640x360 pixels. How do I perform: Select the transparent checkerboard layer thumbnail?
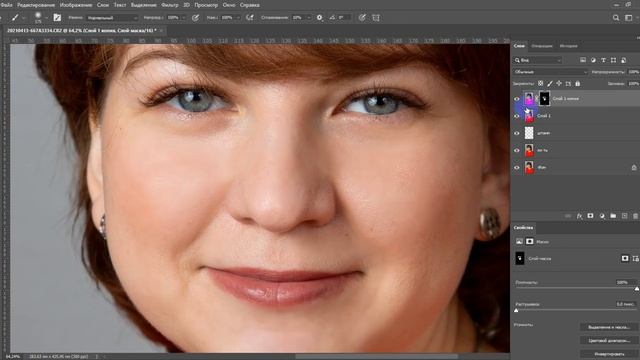click(529, 133)
